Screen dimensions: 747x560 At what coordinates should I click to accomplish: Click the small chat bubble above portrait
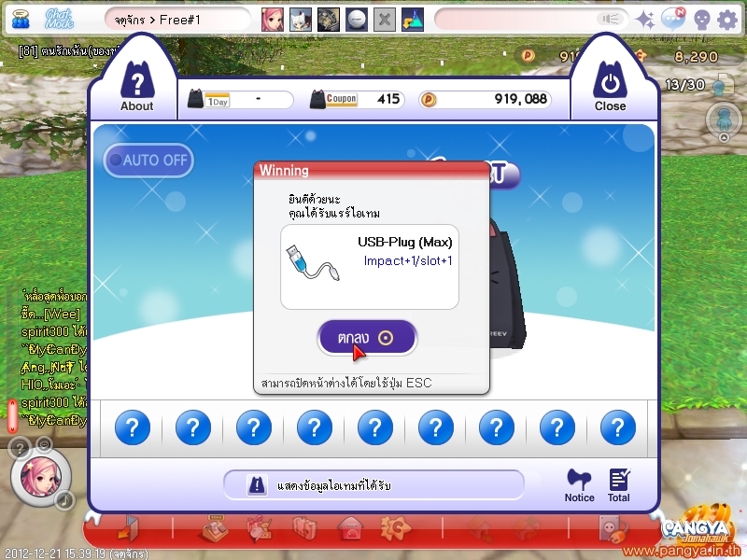point(44,445)
